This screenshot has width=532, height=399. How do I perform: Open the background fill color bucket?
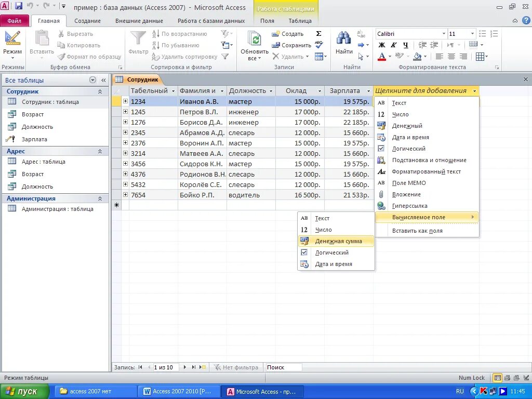tap(417, 56)
